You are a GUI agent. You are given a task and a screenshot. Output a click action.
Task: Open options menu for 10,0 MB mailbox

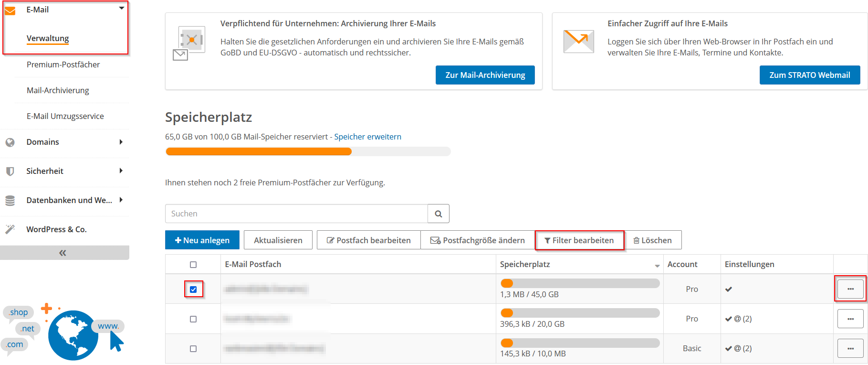tap(850, 348)
